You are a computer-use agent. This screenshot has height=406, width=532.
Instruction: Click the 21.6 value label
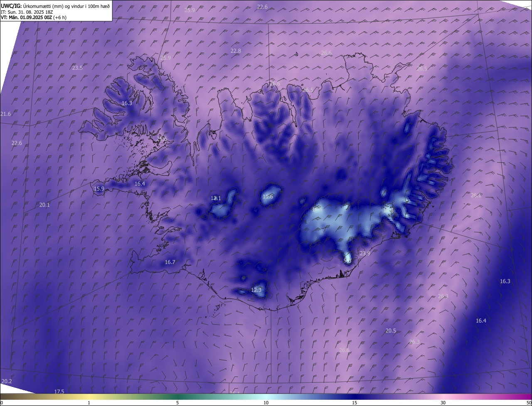(6, 114)
